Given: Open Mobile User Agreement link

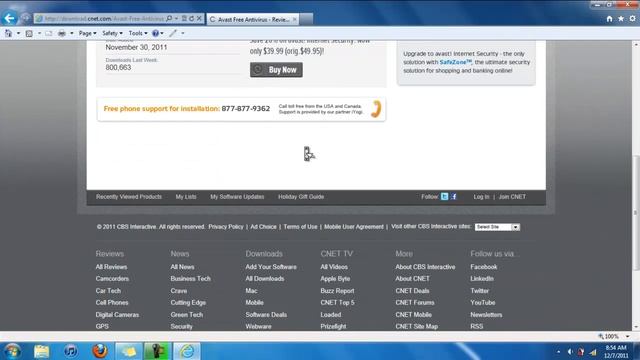Looking at the screenshot, I should 354,227.
